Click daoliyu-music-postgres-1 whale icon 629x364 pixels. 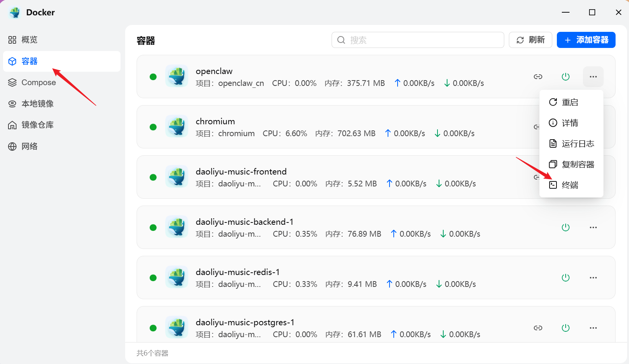177,327
